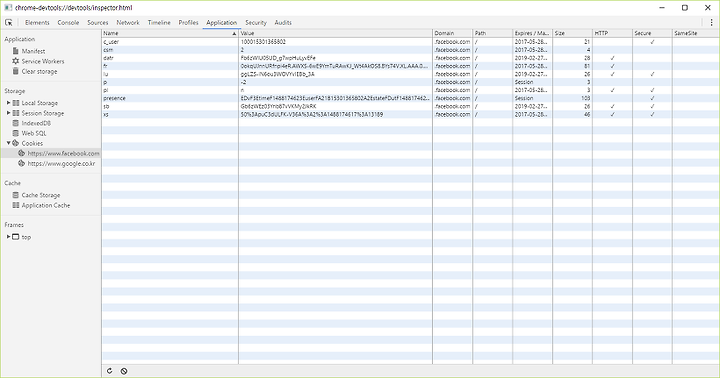Sort by Path column header
Image resolution: width=720 pixels, height=378 pixels.
pyautogui.click(x=492, y=33)
